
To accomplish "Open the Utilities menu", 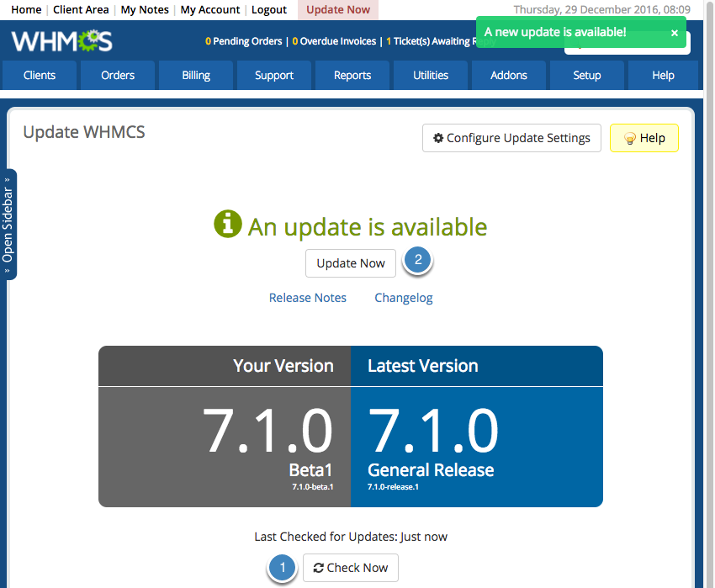I will click(x=431, y=75).
